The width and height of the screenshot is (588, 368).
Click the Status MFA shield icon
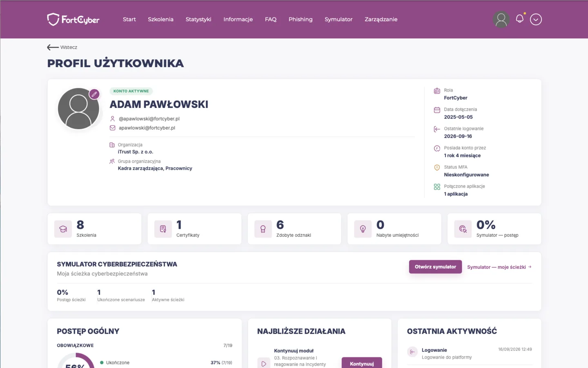pyautogui.click(x=437, y=168)
